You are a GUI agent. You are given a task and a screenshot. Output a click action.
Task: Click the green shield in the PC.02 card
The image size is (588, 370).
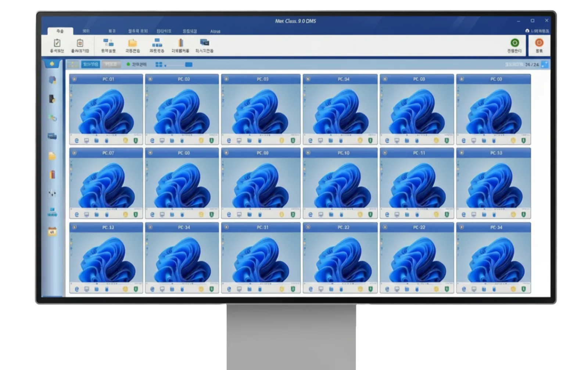click(x=211, y=141)
